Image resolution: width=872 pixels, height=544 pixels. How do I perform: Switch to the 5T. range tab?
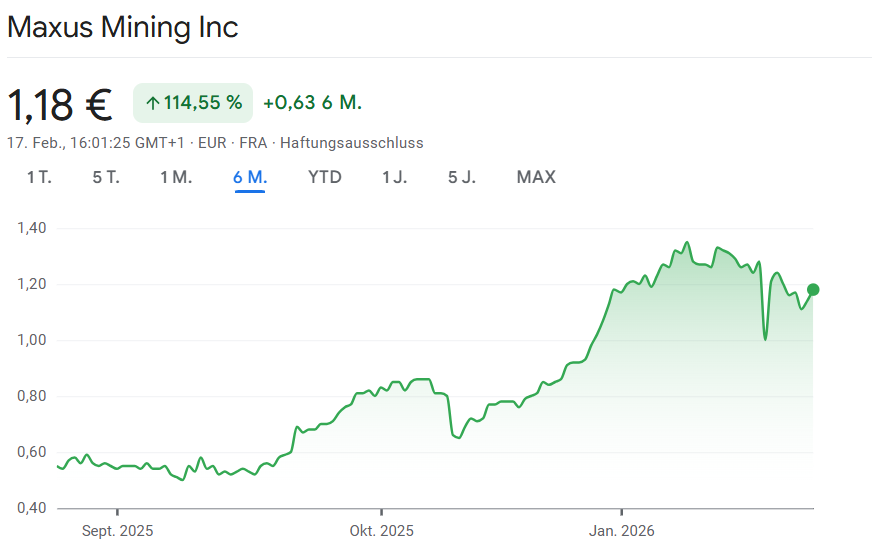click(x=106, y=177)
